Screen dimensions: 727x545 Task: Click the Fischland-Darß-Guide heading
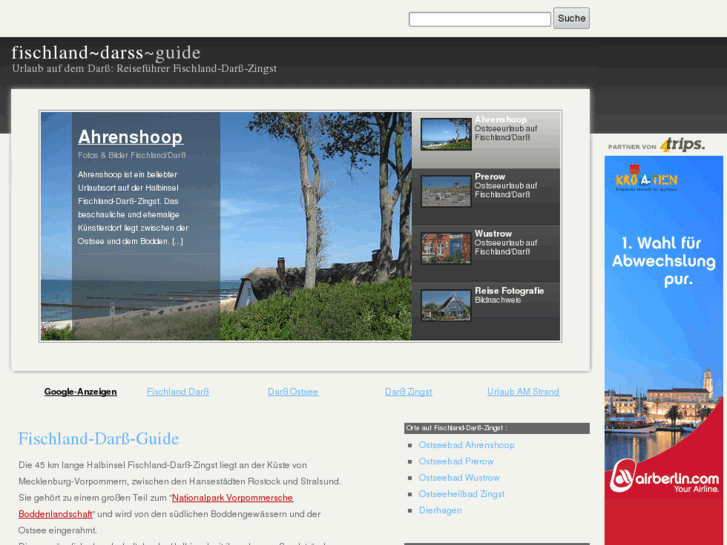click(99, 438)
